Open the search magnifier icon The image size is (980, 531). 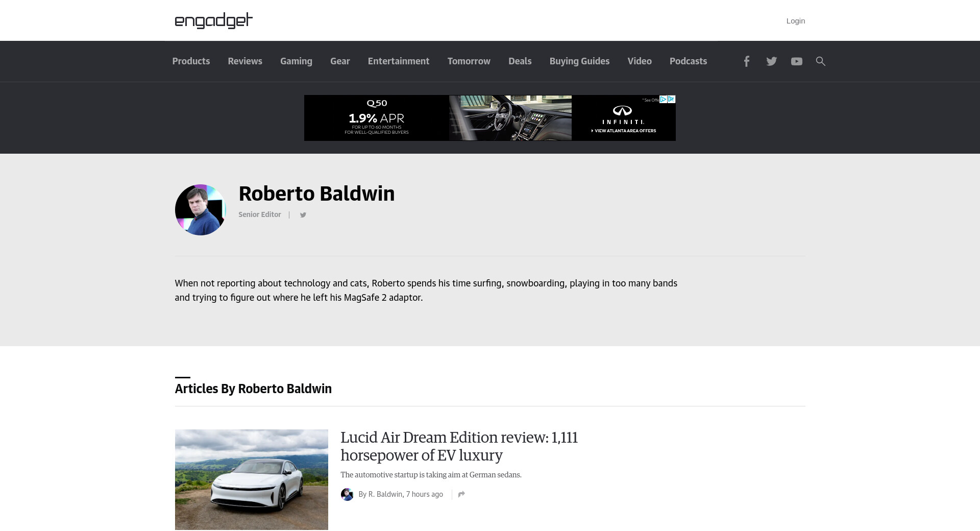pyautogui.click(x=820, y=61)
